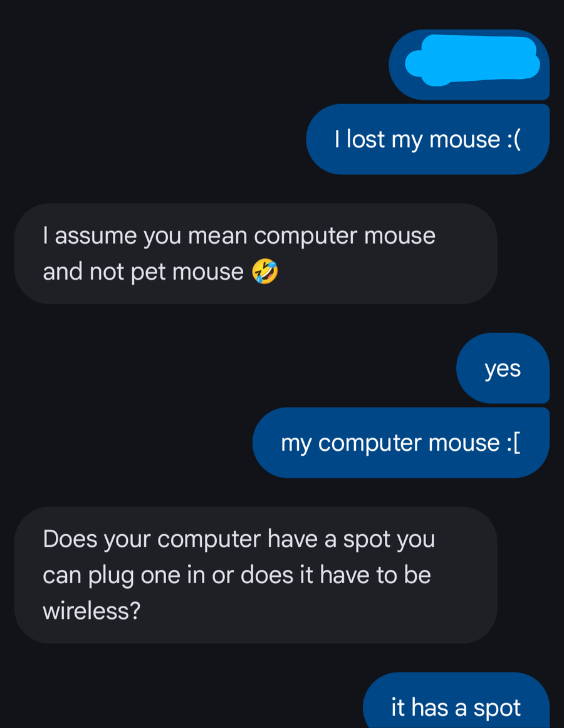This screenshot has width=564, height=728.
Task: Click the word 'spot' in the bottom bubble
Action: click(x=497, y=709)
